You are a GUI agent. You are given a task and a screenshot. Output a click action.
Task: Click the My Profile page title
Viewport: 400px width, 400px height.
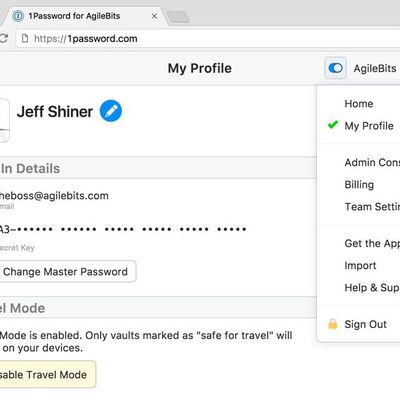pos(200,68)
